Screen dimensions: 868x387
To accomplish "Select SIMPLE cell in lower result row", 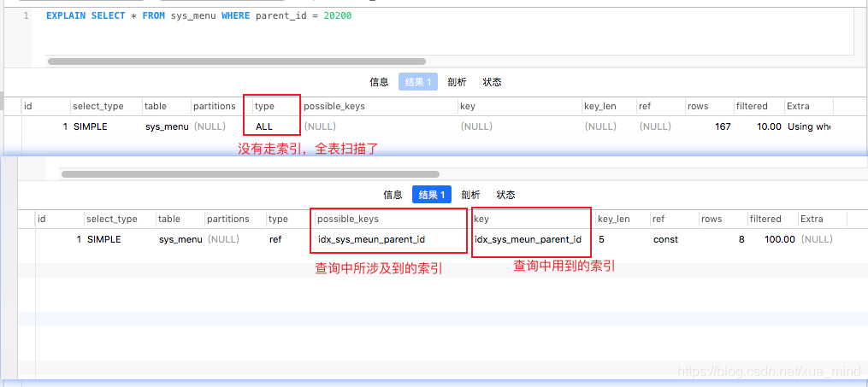I will point(104,239).
